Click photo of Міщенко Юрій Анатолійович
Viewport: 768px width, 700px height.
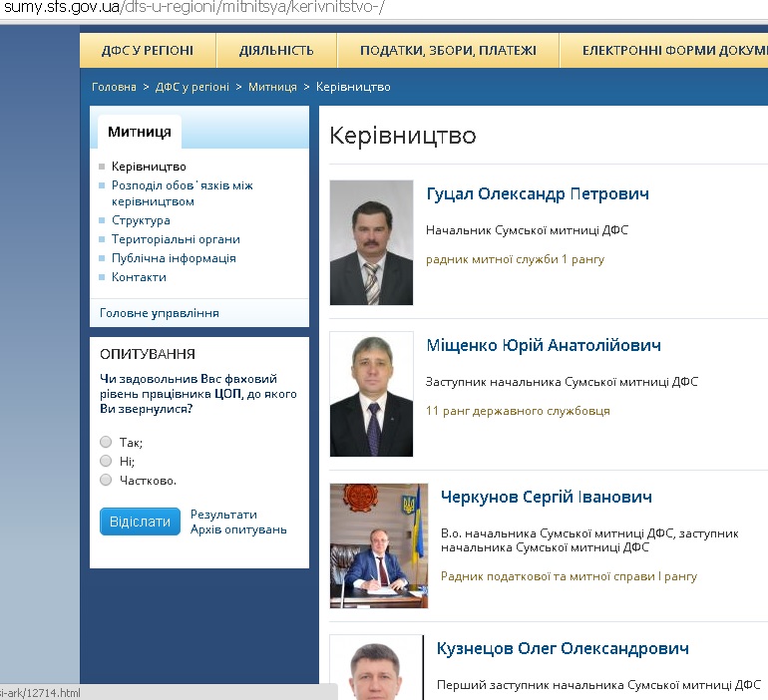[x=371, y=394]
